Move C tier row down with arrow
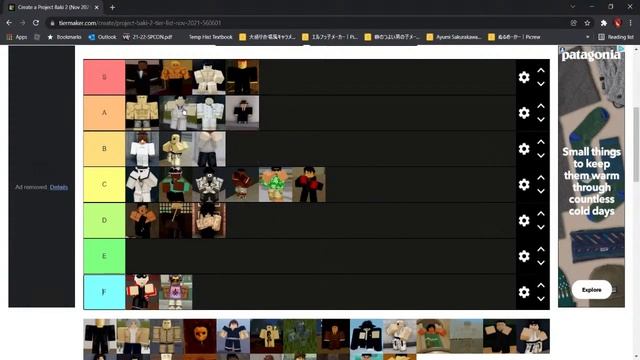 541,191
